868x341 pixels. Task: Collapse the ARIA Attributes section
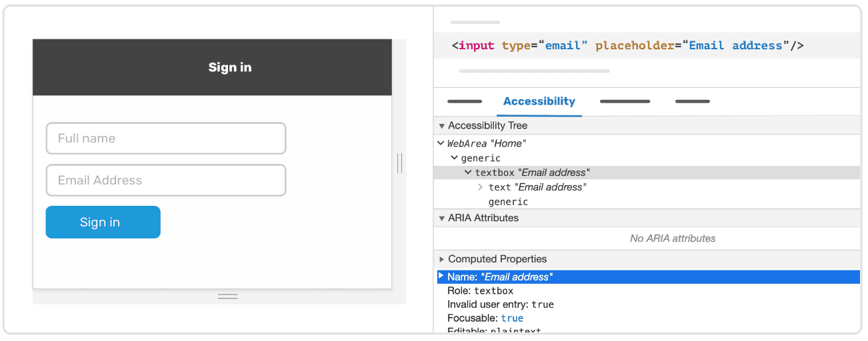(441, 218)
